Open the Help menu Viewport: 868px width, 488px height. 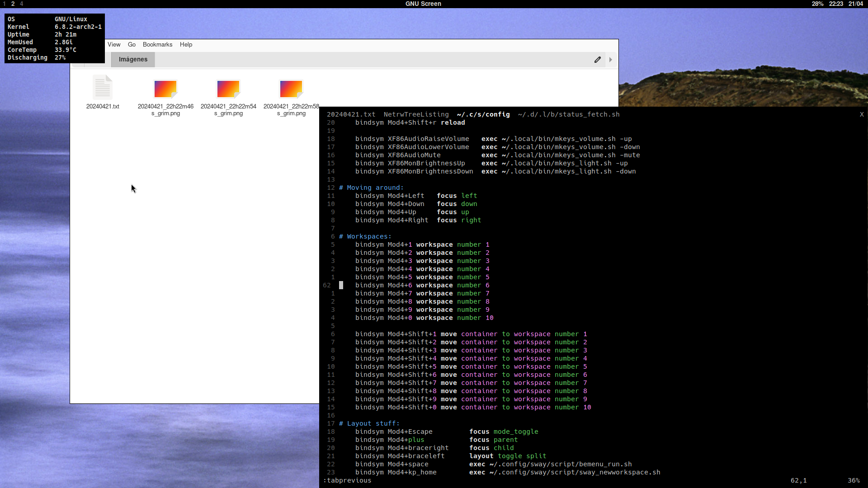point(186,45)
